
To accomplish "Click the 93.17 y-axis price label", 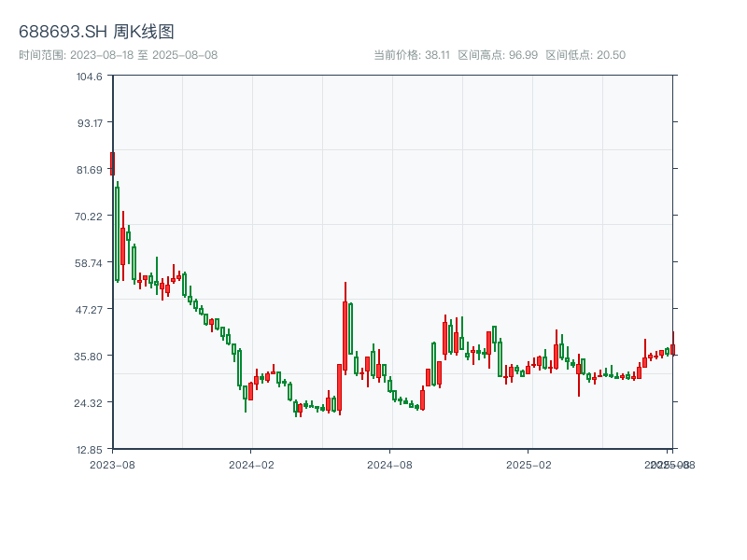I will 89,123.
